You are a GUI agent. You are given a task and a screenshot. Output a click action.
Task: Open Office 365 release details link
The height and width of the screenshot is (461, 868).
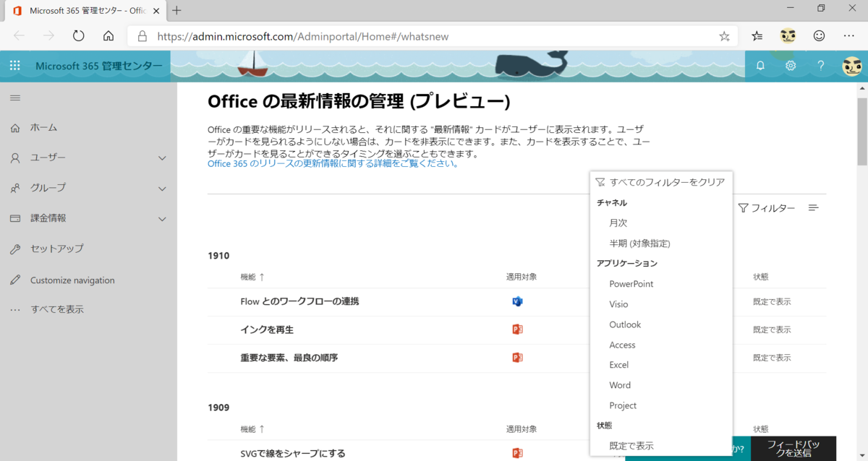333,163
